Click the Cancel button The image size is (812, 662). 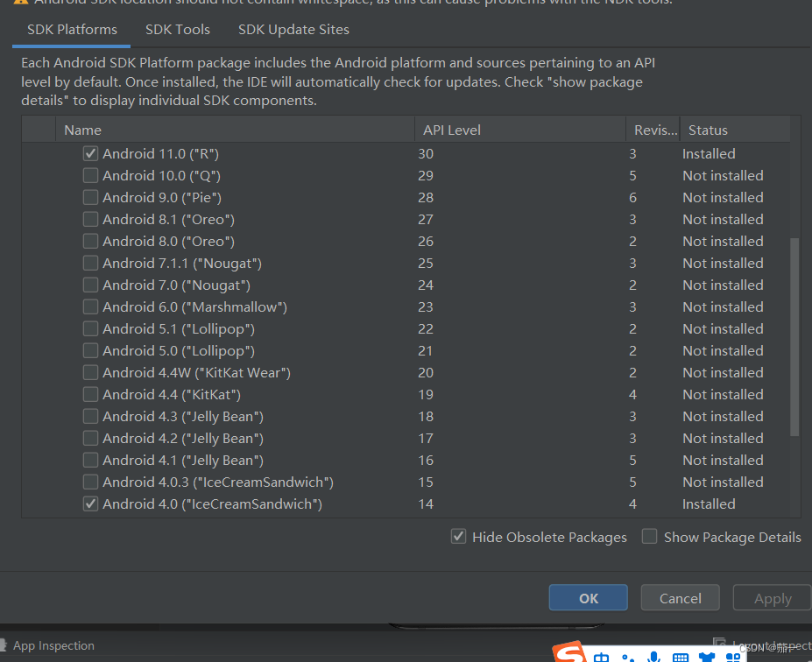680,598
